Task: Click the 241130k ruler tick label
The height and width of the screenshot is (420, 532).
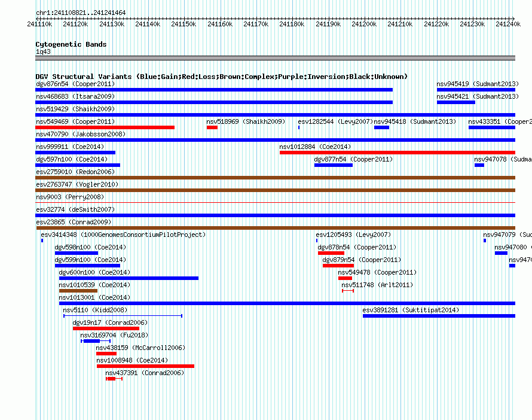Action: (x=112, y=24)
